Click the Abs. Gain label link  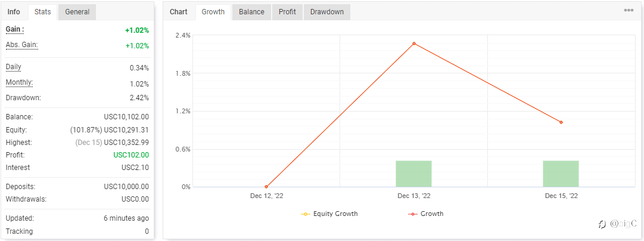(21, 45)
